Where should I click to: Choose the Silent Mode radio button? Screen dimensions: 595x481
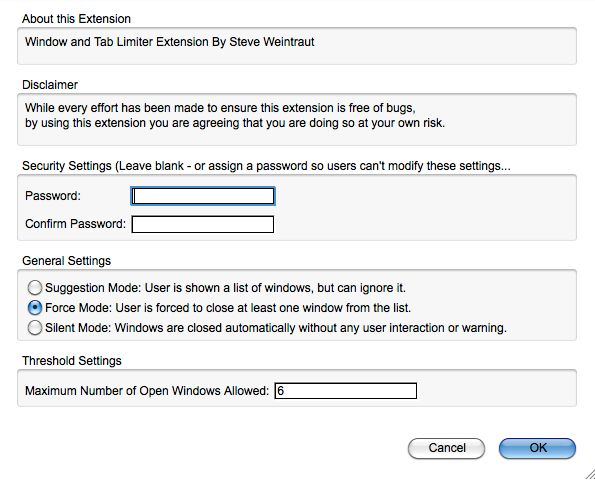[35, 328]
